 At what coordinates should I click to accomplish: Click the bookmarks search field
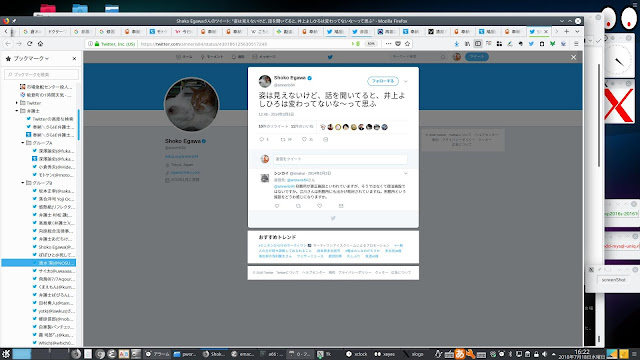click(x=41, y=74)
